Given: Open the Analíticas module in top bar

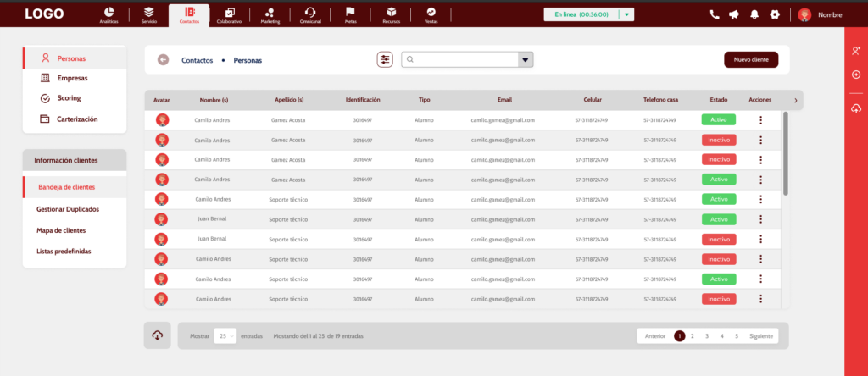Looking at the screenshot, I should click(x=108, y=14).
